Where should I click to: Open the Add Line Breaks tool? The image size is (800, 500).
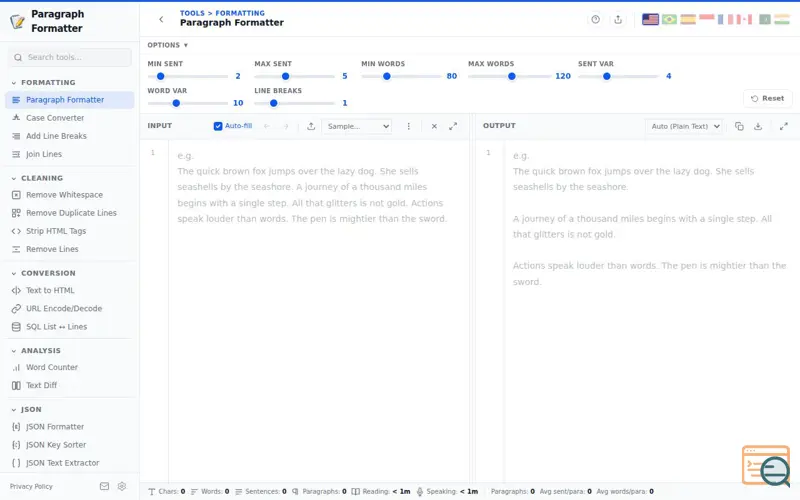tap(69, 136)
